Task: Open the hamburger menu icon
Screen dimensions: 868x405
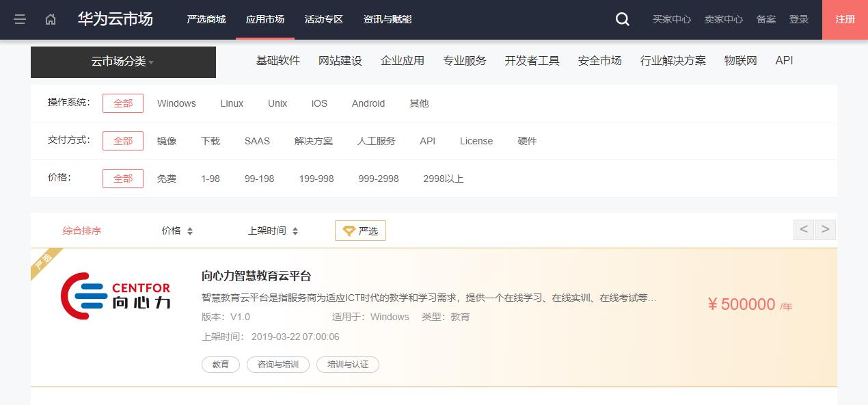Action: 20,19
